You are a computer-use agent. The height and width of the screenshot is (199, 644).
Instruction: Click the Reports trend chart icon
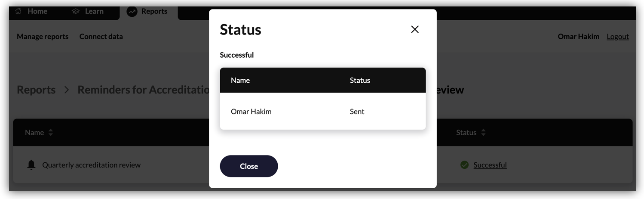(x=132, y=12)
